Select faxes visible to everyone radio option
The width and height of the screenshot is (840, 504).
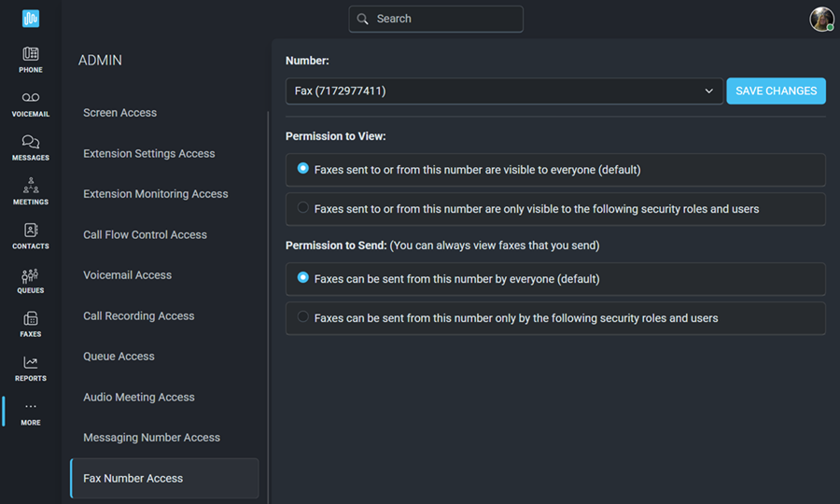[302, 169]
